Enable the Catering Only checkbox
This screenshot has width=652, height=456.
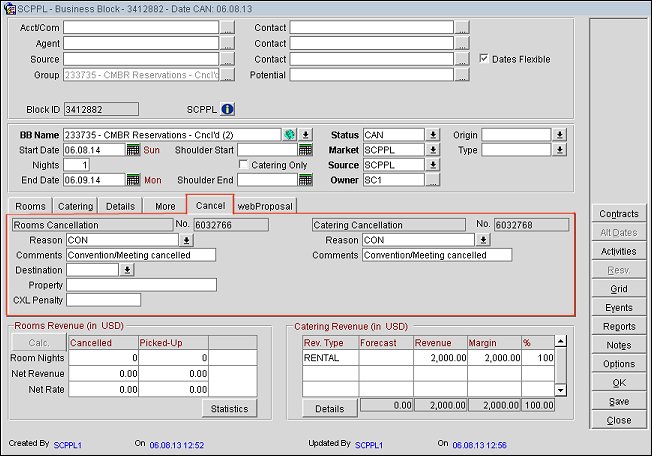coord(242,165)
